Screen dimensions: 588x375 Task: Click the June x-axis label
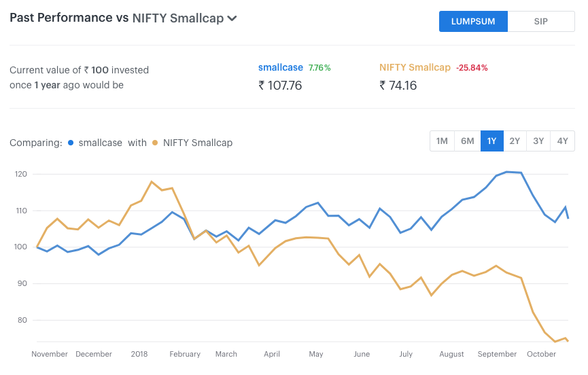(x=362, y=354)
